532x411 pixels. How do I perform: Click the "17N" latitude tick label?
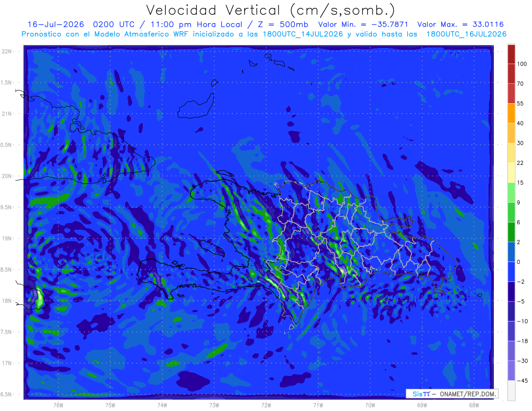pos(6,363)
